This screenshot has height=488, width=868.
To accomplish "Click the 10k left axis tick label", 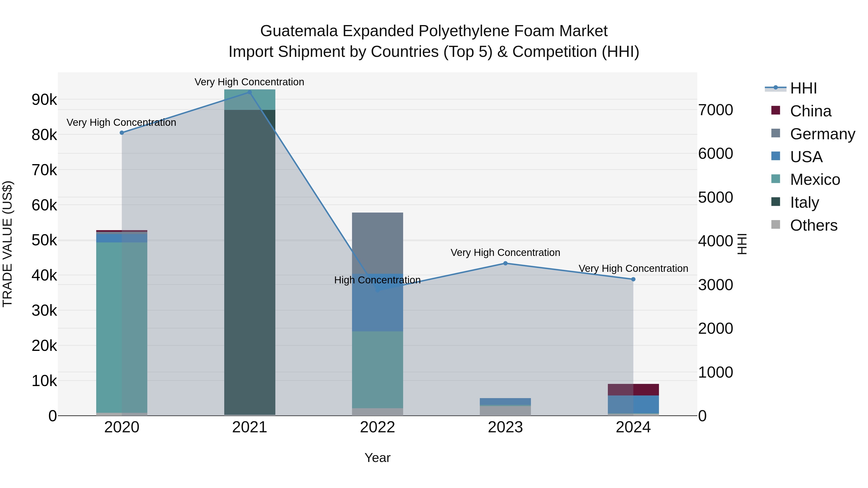I will pyautogui.click(x=44, y=381).
